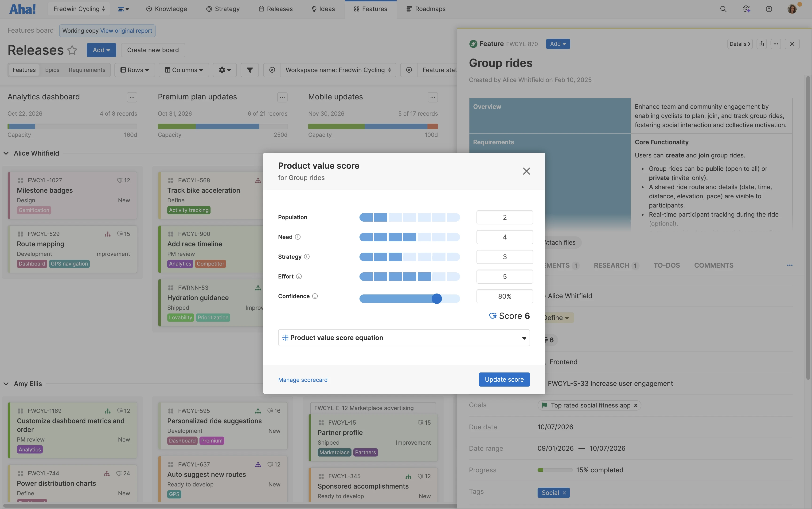
Task: Click View original report link
Action: point(126,31)
